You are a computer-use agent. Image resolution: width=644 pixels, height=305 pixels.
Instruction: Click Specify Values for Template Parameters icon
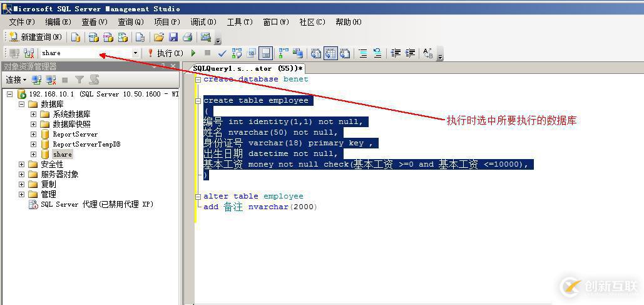point(428,53)
